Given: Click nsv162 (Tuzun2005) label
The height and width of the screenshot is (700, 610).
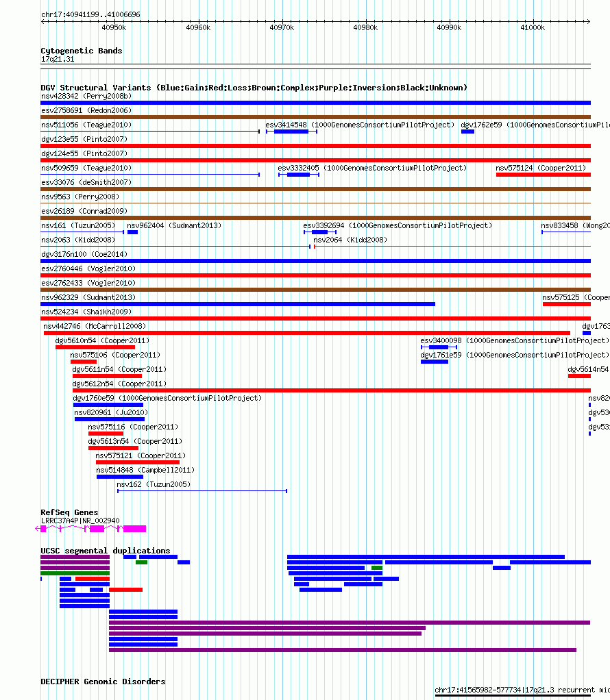Looking at the screenshot, I should coord(154,484).
